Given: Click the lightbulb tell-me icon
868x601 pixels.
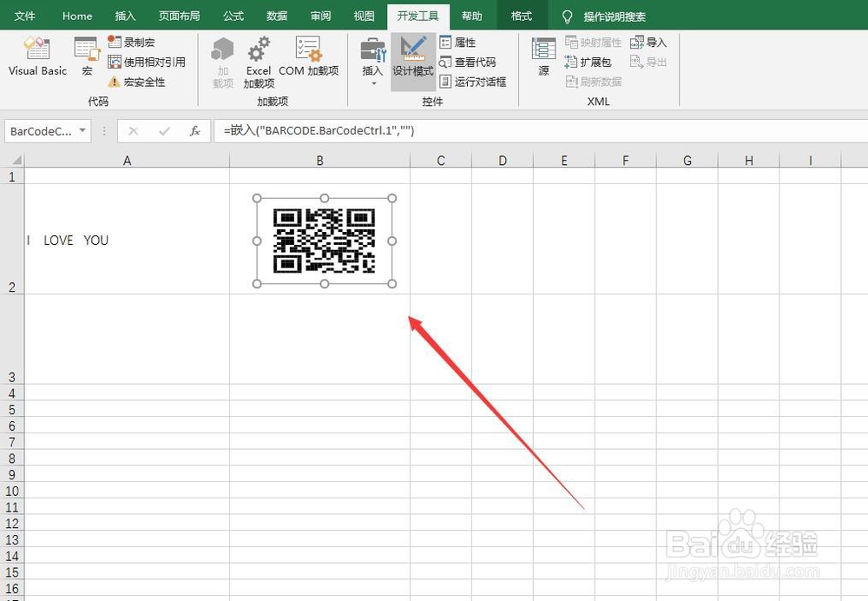Looking at the screenshot, I should tap(567, 17).
